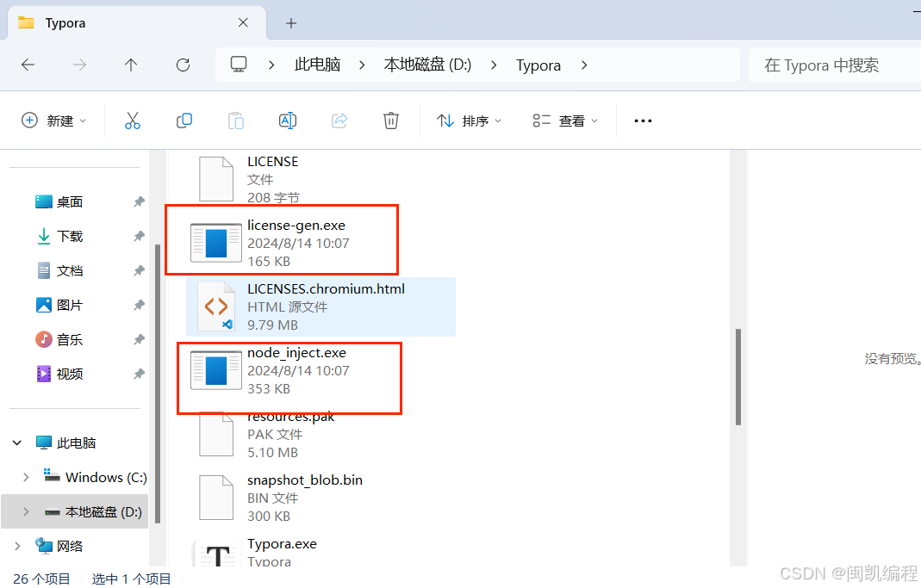This screenshot has width=921, height=588.
Task: Select the Typora window tab
Action: pos(136,23)
